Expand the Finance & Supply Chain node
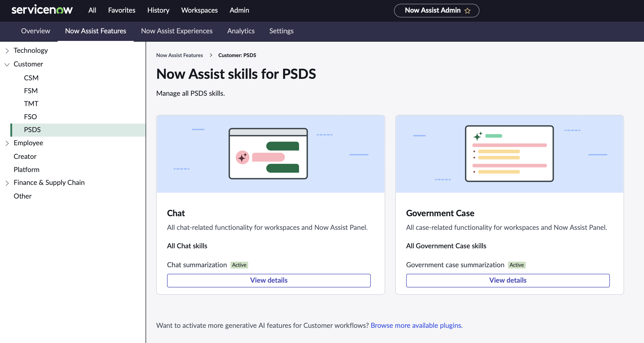Viewport: 644px width, 343px height. coord(7,183)
